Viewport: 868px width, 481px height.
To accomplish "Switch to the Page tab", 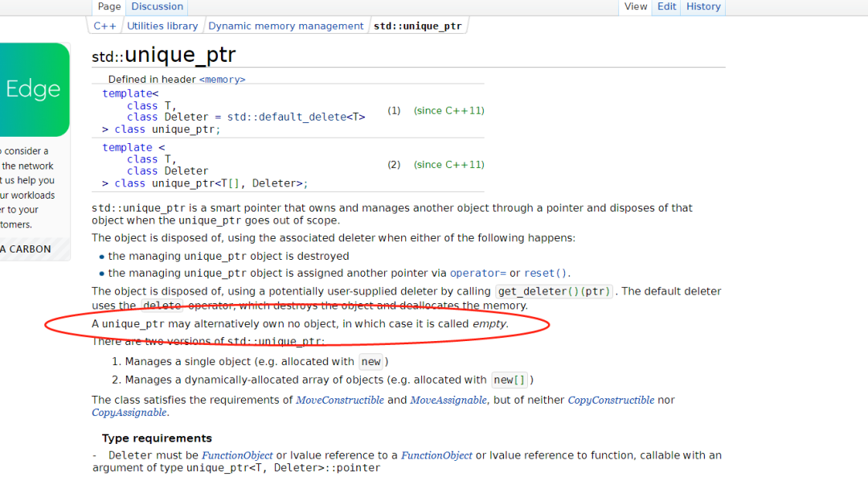I will click(x=109, y=6).
